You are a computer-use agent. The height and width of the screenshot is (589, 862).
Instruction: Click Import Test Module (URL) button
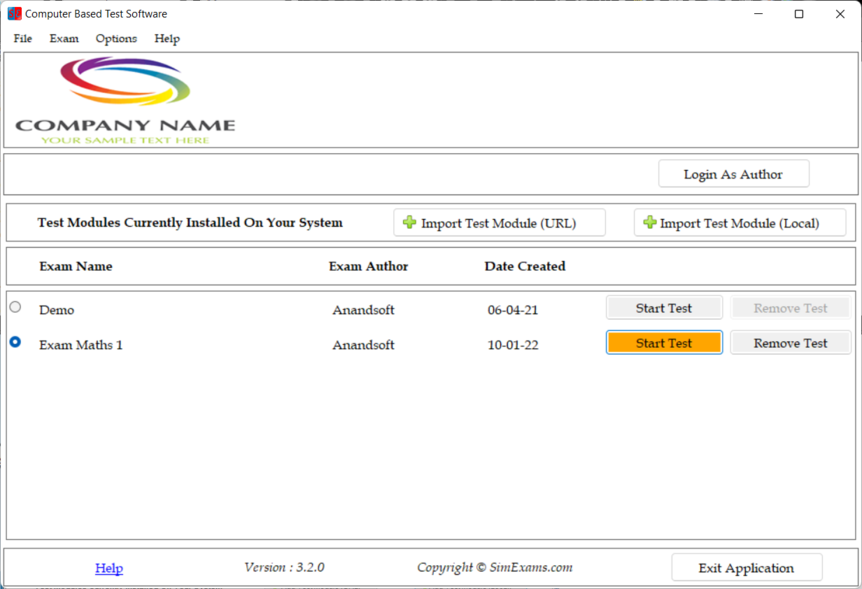tap(498, 222)
